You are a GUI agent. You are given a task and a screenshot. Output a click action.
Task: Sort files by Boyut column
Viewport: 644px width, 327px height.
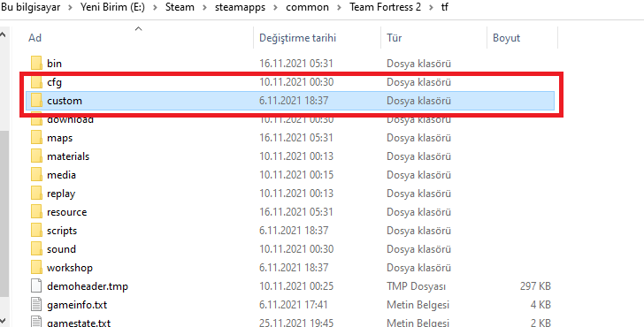click(523, 38)
